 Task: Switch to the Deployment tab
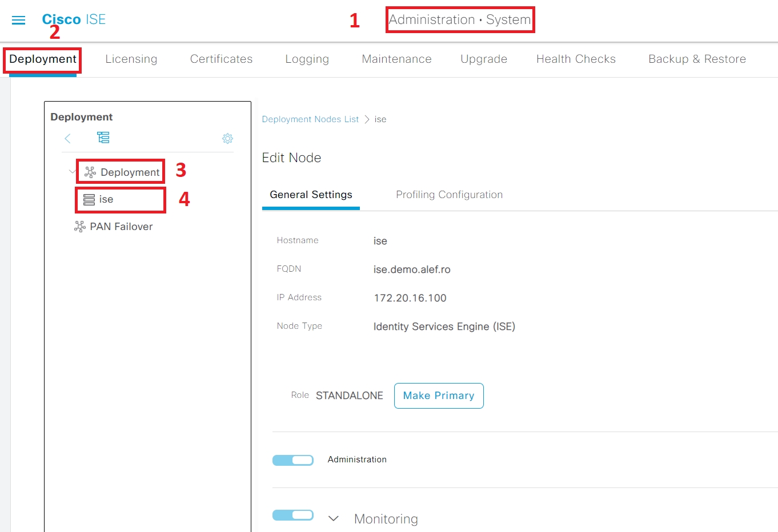click(x=43, y=59)
